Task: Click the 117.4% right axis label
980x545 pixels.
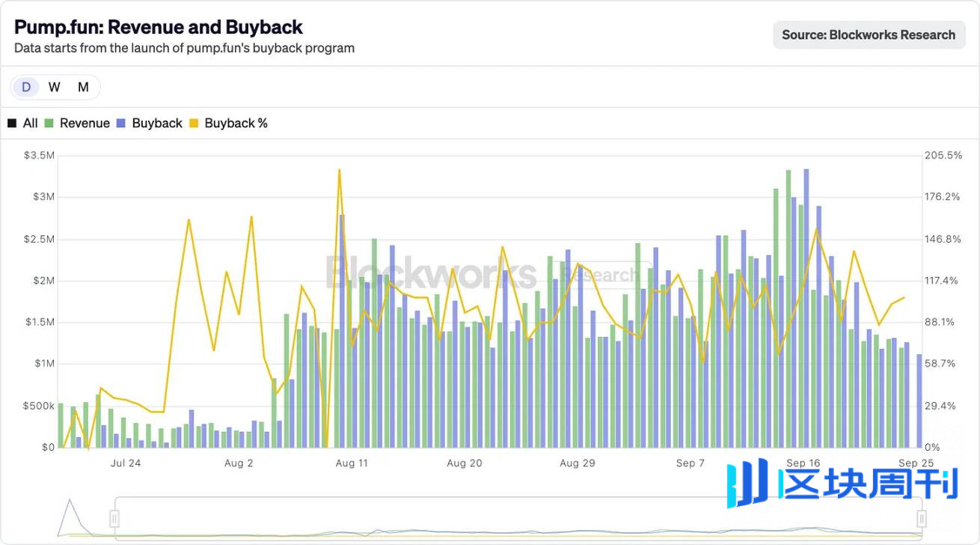Action: tap(943, 281)
